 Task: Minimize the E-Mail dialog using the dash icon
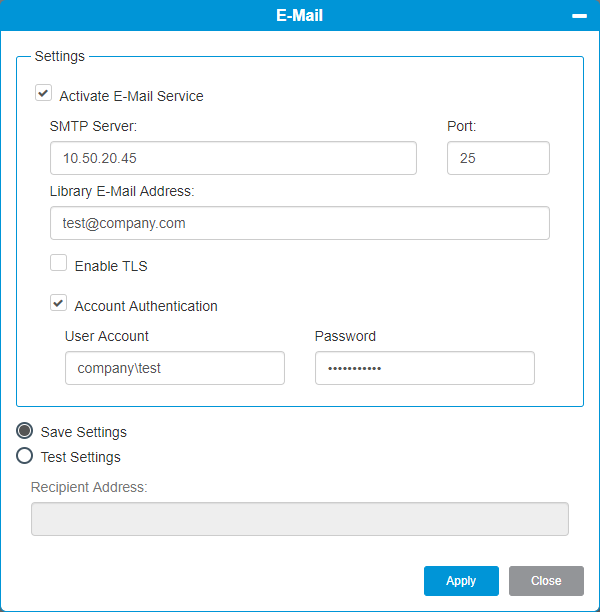coord(579,16)
